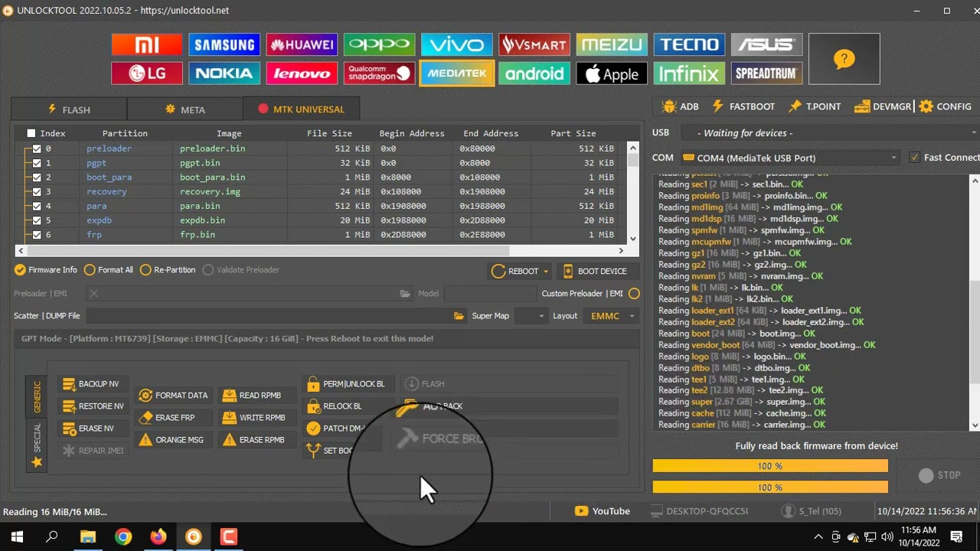980x551 pixels.
Task: Choose the Samsung brand logo
Action: [x=224, y=44]
